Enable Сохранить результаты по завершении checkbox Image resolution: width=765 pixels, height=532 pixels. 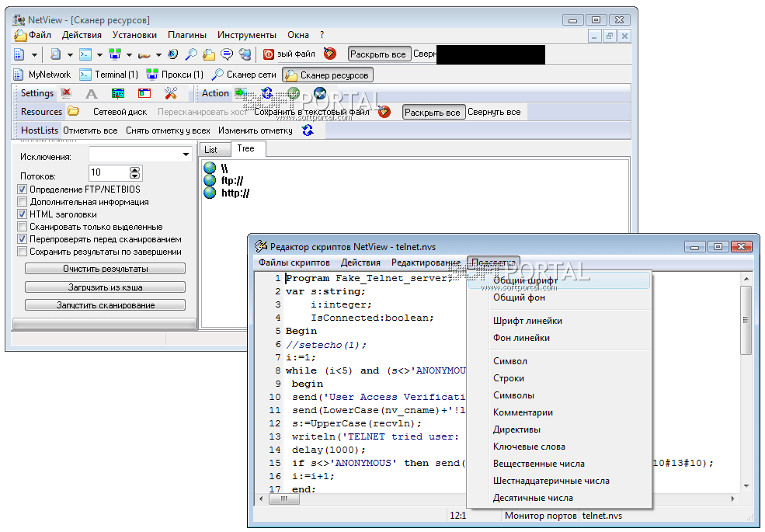22,252
